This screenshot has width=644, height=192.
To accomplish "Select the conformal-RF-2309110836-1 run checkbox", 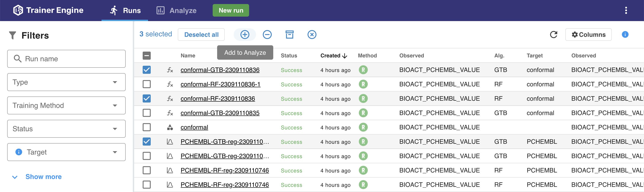I will point(146,84).
